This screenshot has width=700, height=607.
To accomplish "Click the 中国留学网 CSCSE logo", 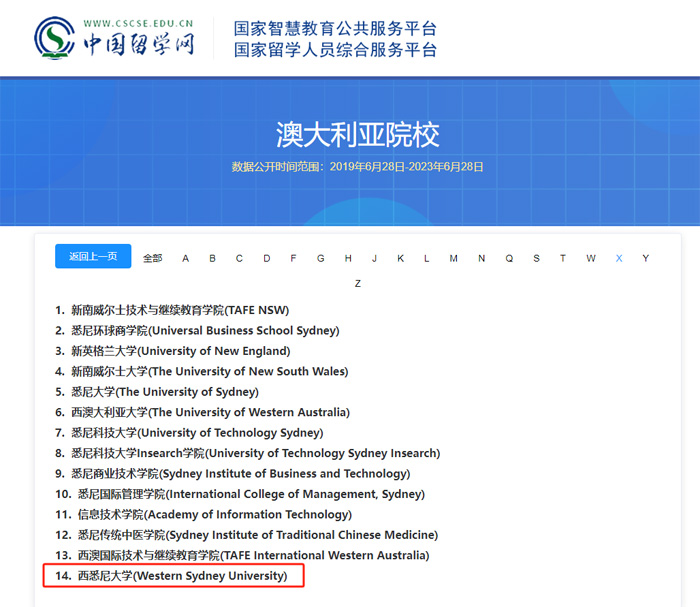I will pos(115,38).
